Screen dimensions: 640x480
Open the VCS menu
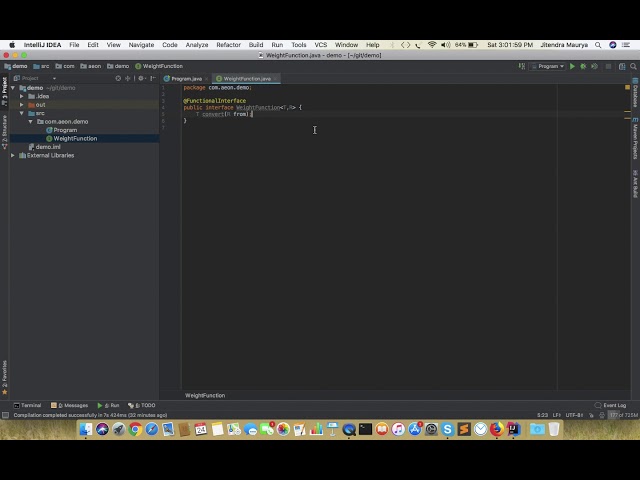pyautogui.click(x=321, y=45)
